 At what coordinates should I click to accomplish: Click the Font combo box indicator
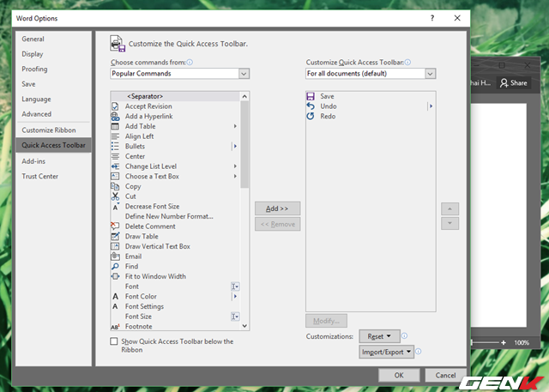tap(235, 286)
